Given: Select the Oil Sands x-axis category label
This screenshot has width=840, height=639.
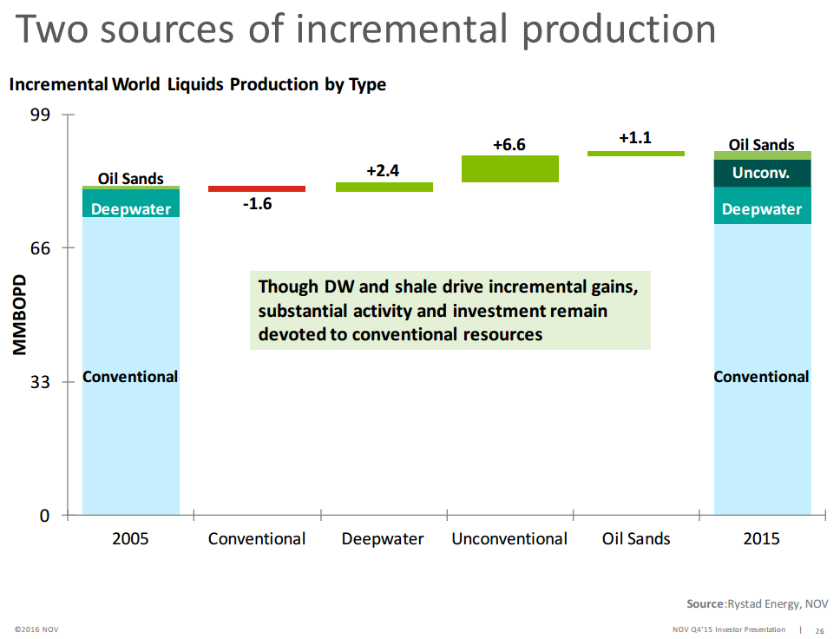Looking at the screenshot, I should pyautogui.click(x=636, y=538).
